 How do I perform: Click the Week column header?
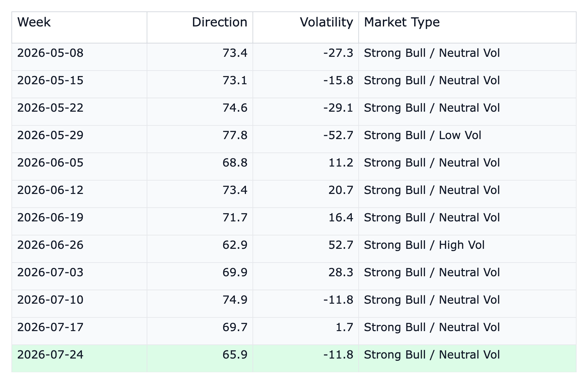(x=79, y=27)
